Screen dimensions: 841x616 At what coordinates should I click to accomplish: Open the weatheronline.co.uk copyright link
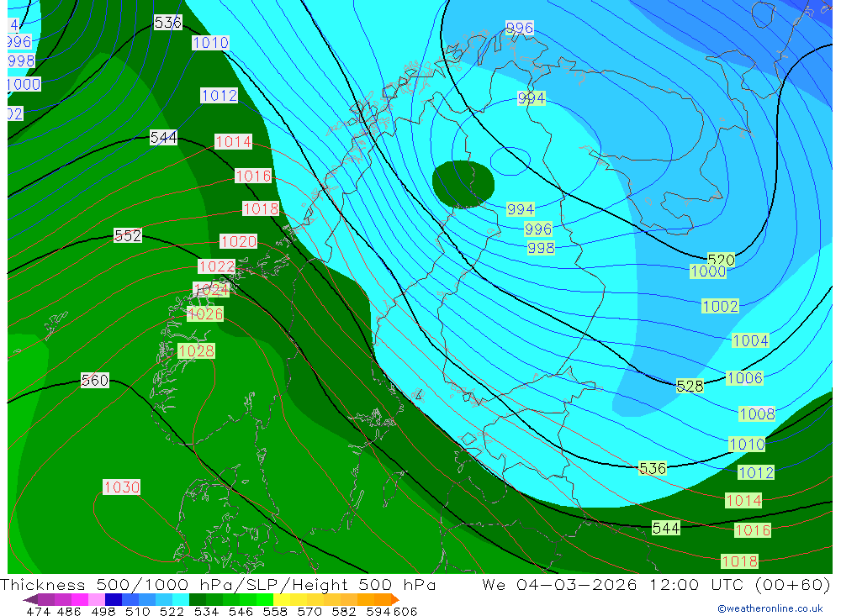point(770,608)
